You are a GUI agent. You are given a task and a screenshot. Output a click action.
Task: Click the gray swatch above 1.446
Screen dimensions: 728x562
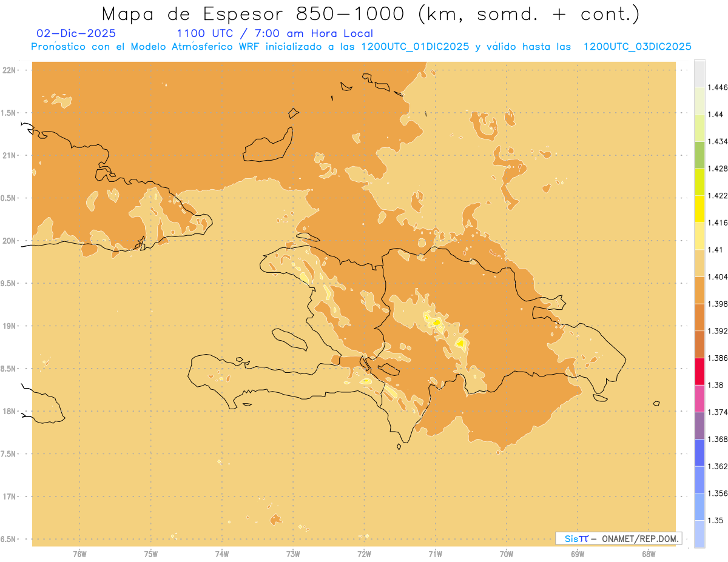[699, 73]
